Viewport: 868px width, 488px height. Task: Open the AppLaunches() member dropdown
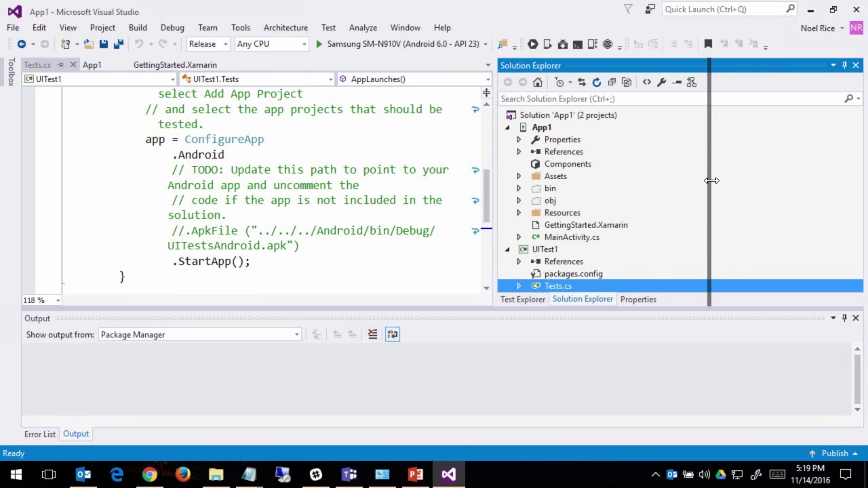tap(414, 79)
